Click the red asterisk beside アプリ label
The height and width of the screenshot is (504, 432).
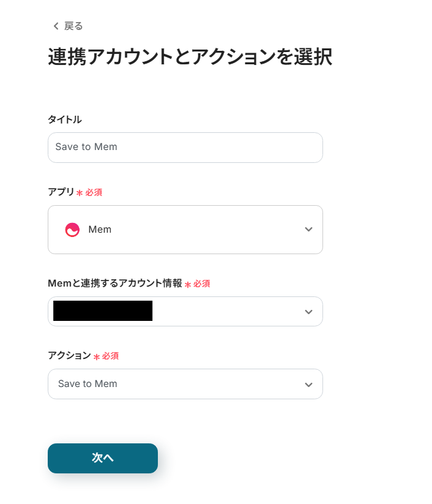pos(80,193)
